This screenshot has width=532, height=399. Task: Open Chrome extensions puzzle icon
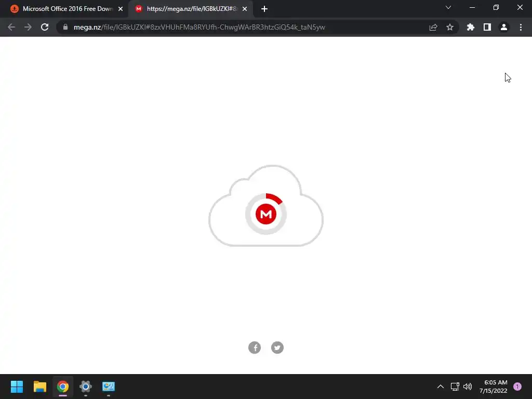(x=471, y=27)
